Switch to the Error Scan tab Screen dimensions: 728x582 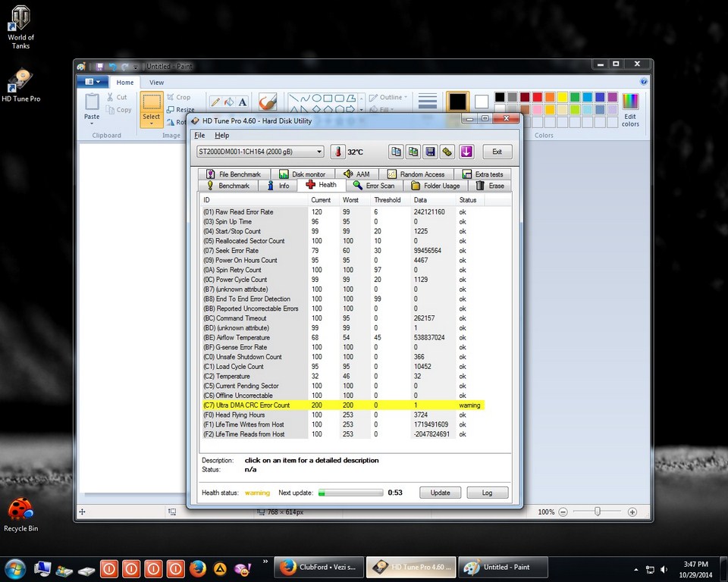(x=373, y=186)
